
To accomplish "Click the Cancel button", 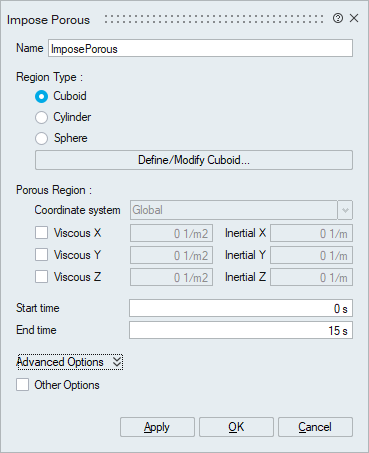I will click(315, 427).
